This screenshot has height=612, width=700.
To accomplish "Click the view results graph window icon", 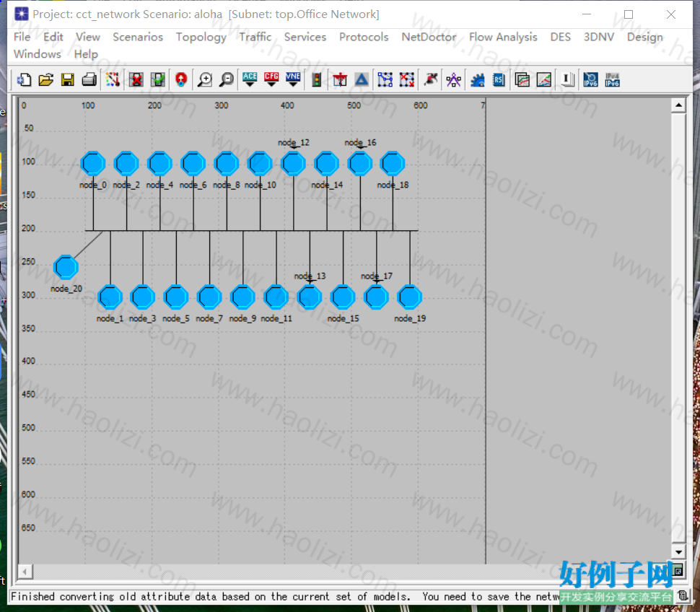I will [522, 80].
